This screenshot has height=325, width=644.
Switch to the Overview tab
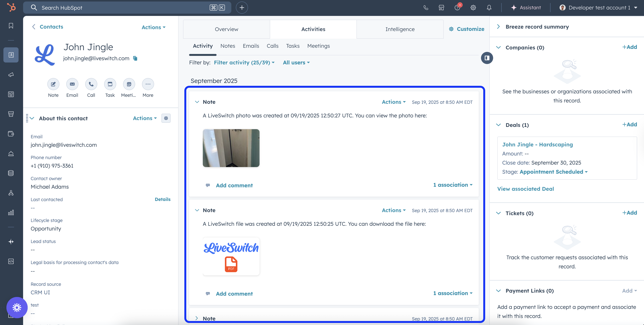(x=227, y=29)
